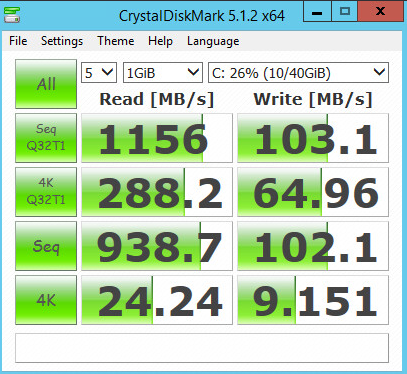This screenshot has height=374, width=407.
Task: Start the 4K Q32T1 benchmark test
Action: pos(46,192)
